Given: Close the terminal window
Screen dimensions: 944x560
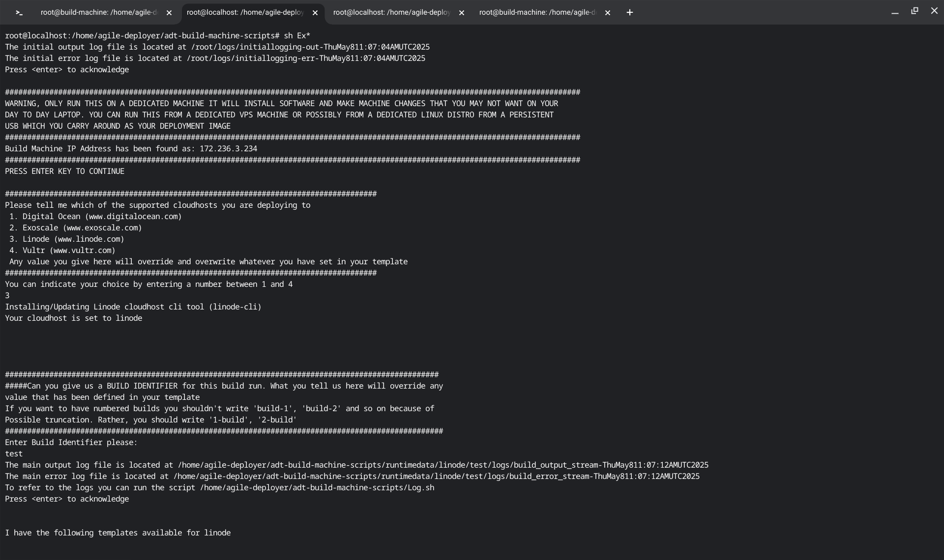Looking at the screenshot, I should [934, 11].
